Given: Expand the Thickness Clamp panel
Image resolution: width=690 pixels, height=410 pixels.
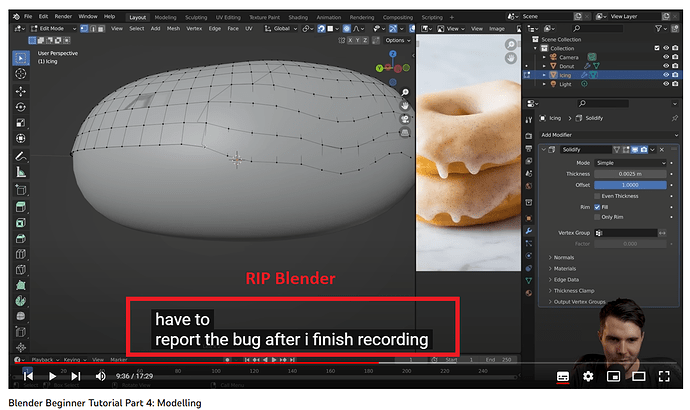Looking at the screenshot, I should (571, 291).
